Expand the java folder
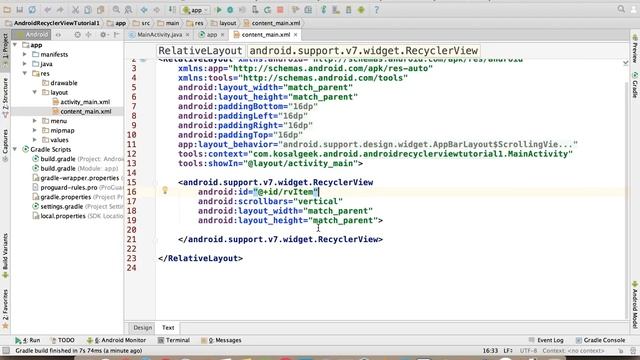Screen dimensions: 640x360 click(25, 64)
